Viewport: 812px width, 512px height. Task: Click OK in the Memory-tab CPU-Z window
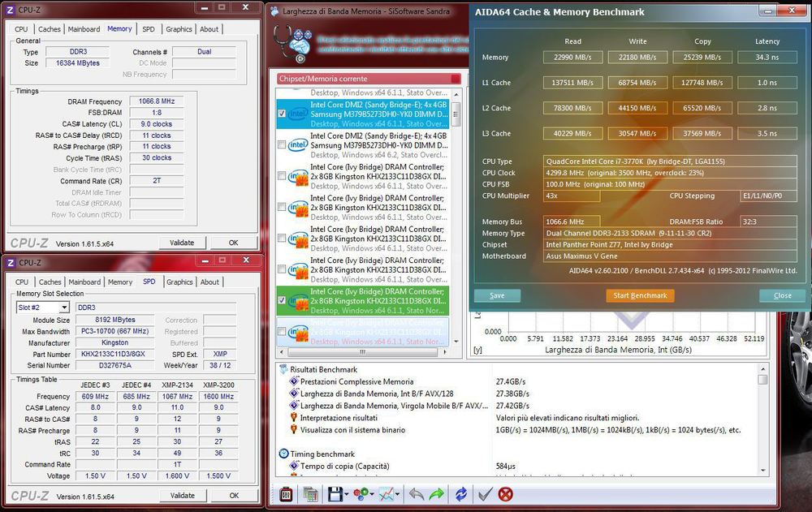click(234, 243)
